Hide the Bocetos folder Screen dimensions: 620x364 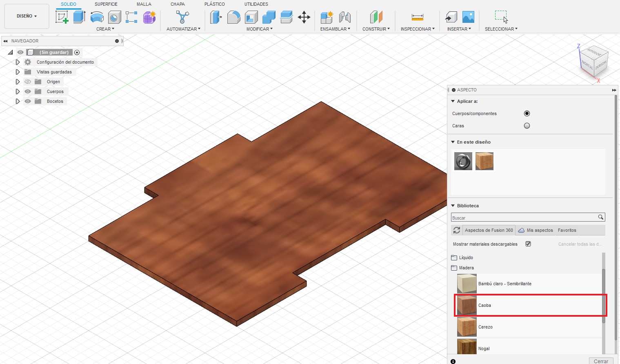click(28, 101)
